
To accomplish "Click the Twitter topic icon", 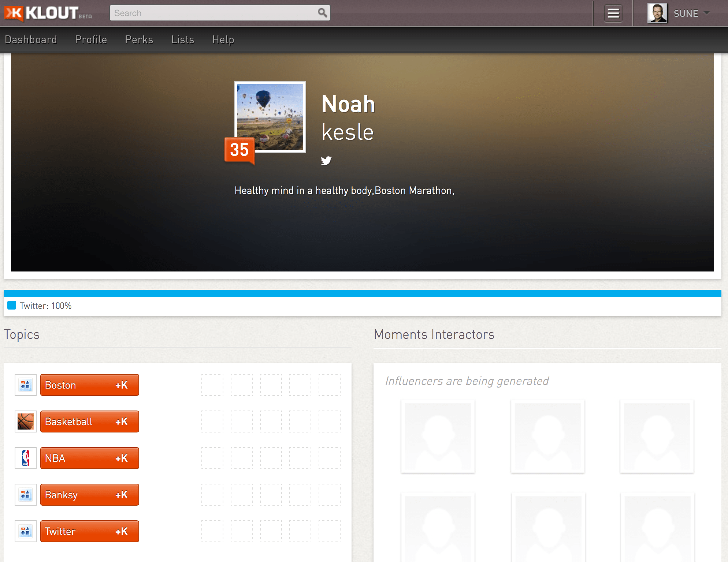I will [25, 531].
